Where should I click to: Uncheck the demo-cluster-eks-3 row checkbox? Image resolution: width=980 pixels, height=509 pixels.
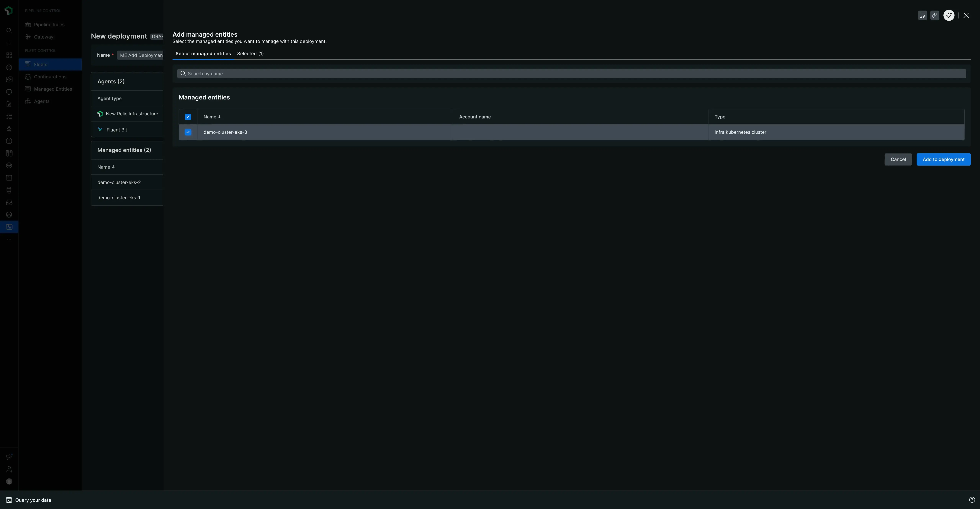coord(188,132)
